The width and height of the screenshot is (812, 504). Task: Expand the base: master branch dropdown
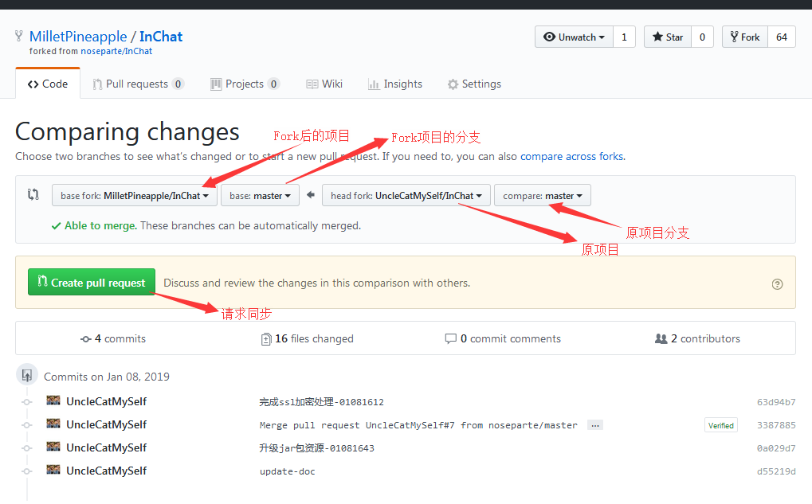[260, 196]
